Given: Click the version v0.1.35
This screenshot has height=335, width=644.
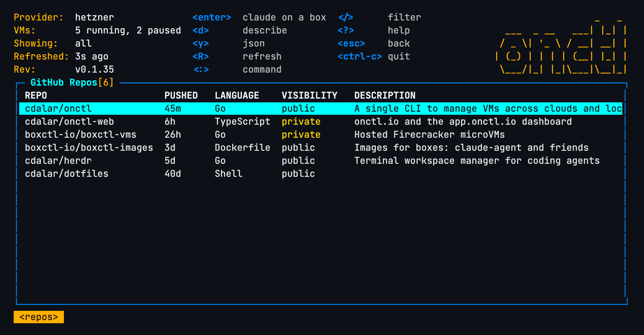Looking at the screenshot, I should coord(95,69).
